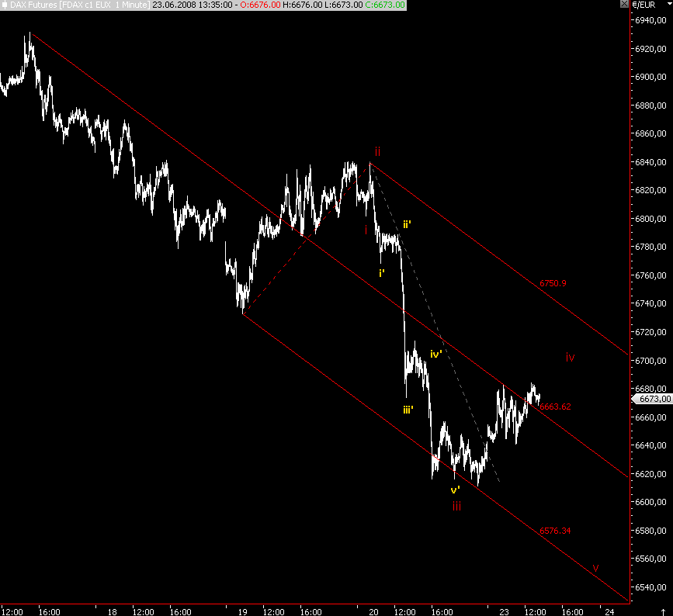Click the close value C:6673.00

[385, 5]
